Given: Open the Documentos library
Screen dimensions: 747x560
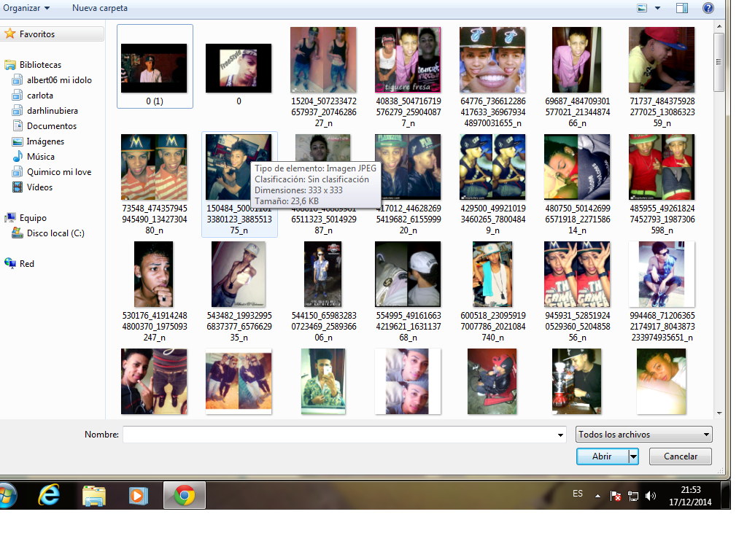Looking at the screenshot, I should click(x=52, y=125).
